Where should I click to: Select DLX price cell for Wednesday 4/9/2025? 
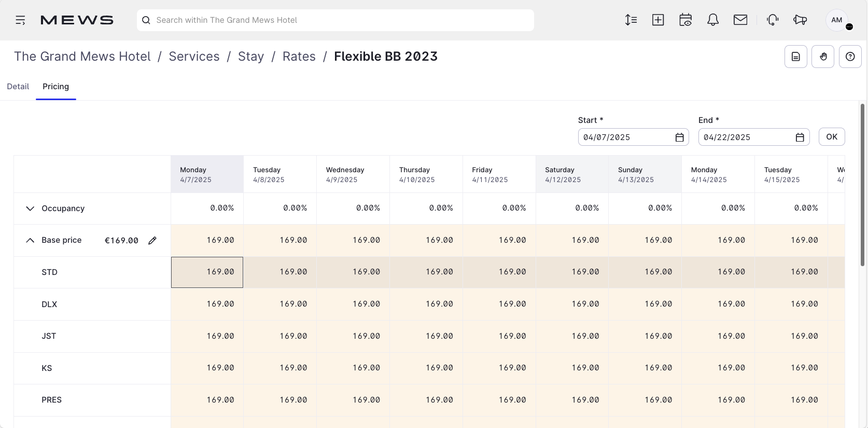point(353,305)
